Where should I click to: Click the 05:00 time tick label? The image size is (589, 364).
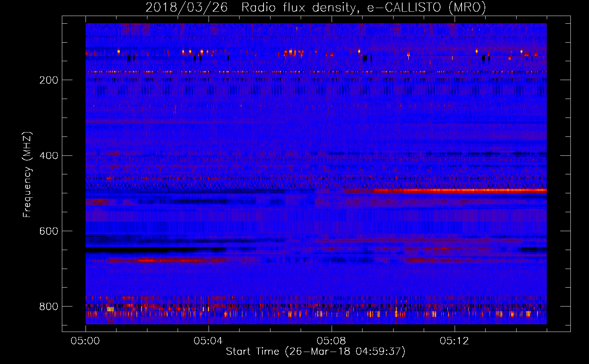coord(85,341)
